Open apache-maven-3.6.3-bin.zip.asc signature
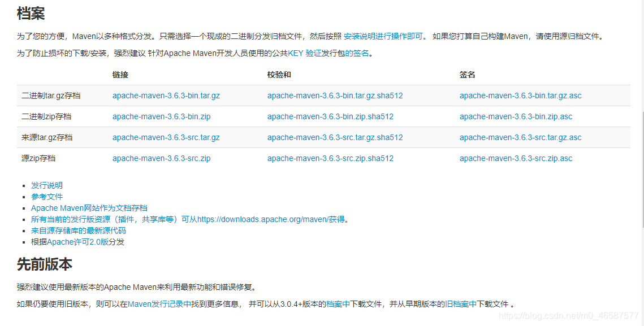This screenshot has height=326, width=644. tap(516, 116)
